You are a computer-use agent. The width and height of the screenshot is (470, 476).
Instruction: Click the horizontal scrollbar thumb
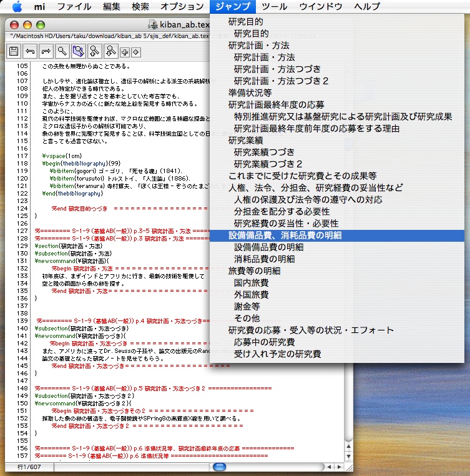click(219, 467)
